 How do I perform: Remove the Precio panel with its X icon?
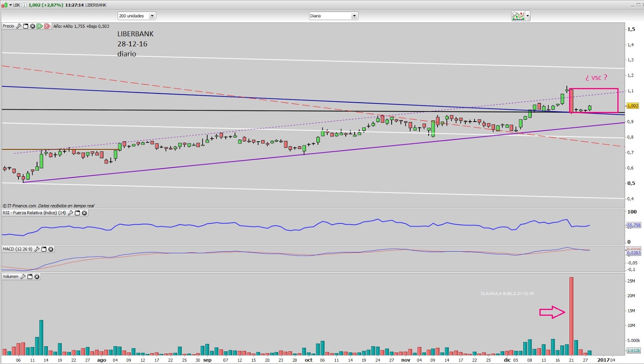[33, 26]
